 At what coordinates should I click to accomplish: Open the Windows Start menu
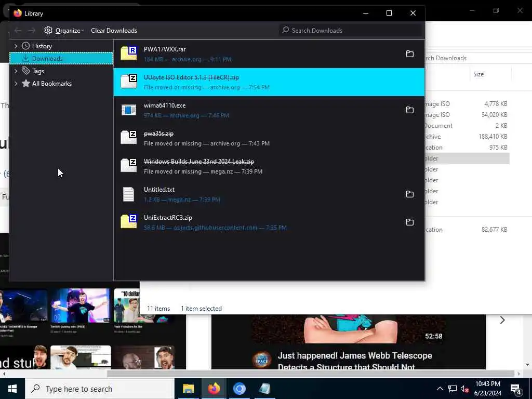pyautogui.click(x=12, y=389)
